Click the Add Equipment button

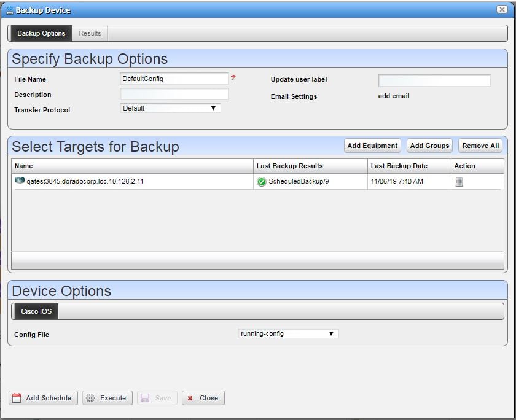[x=372, y=146]
